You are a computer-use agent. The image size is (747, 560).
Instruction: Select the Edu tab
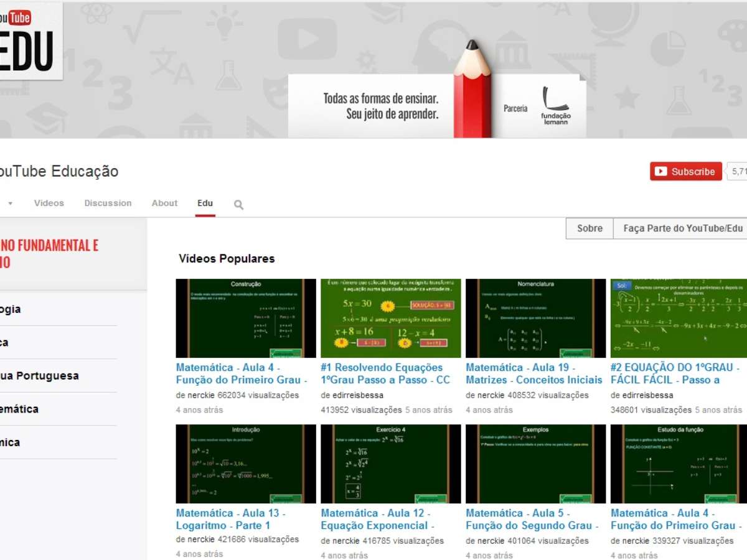click(x=205, y=203)
